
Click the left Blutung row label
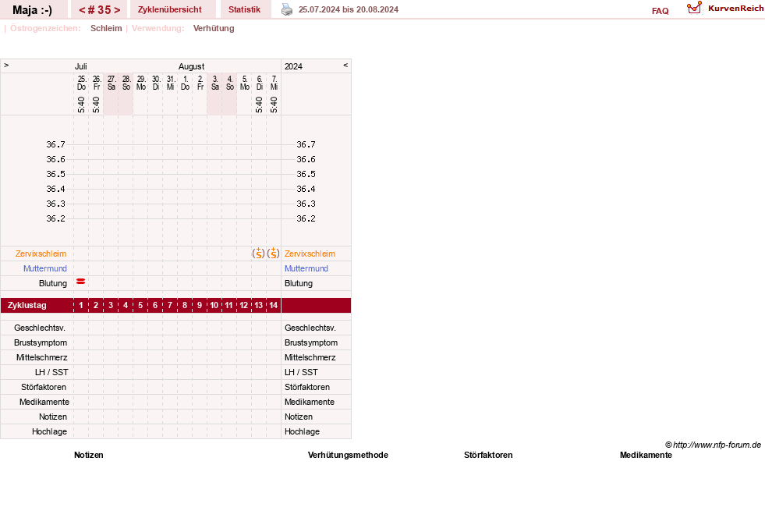point(53,284)
